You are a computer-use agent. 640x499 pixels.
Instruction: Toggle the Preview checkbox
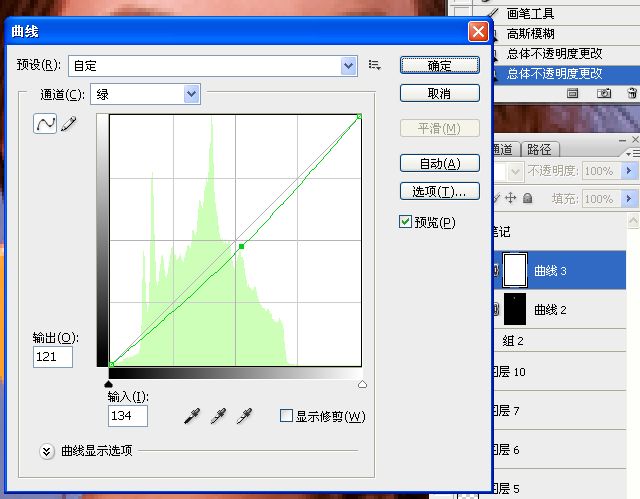[x=405, y=222]
